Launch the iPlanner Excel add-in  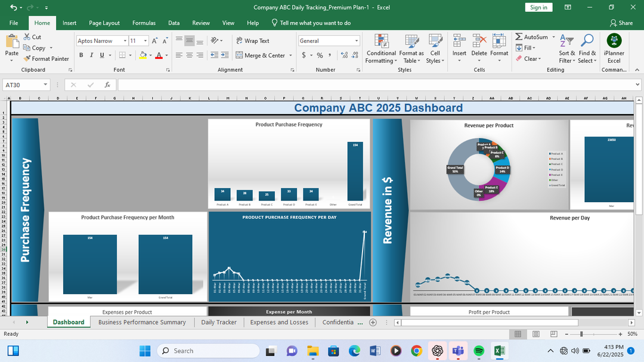pos(614,48)
